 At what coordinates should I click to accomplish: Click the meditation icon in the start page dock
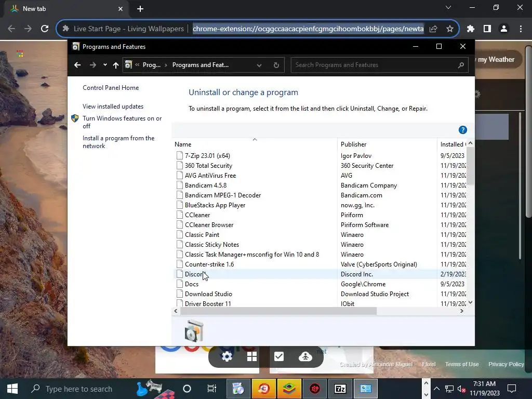pyautogui.click(x=305, y=356)
